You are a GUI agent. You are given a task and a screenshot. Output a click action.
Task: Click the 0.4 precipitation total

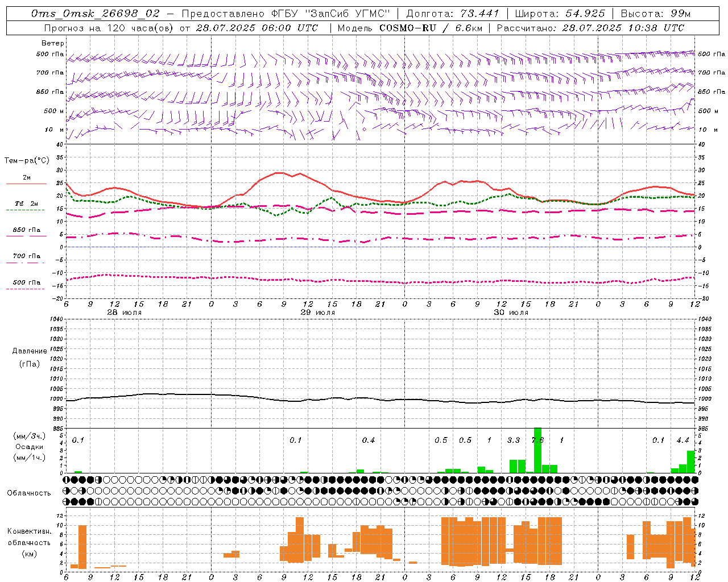pos(369,440)
